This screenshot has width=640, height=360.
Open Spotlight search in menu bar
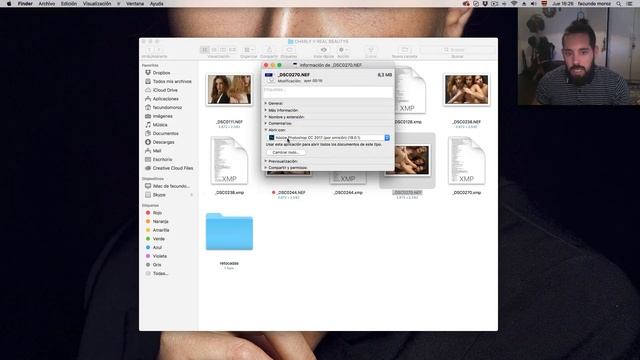[x=619, y=4]
